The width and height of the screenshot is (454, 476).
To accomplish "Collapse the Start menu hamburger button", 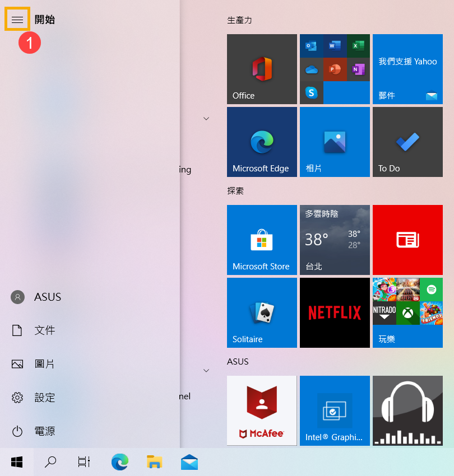I will point(17,20).
